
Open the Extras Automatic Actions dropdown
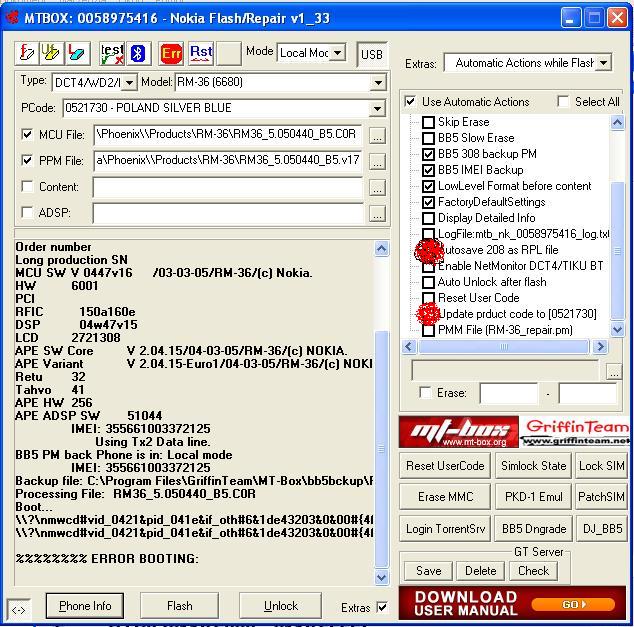pos(604,63)
